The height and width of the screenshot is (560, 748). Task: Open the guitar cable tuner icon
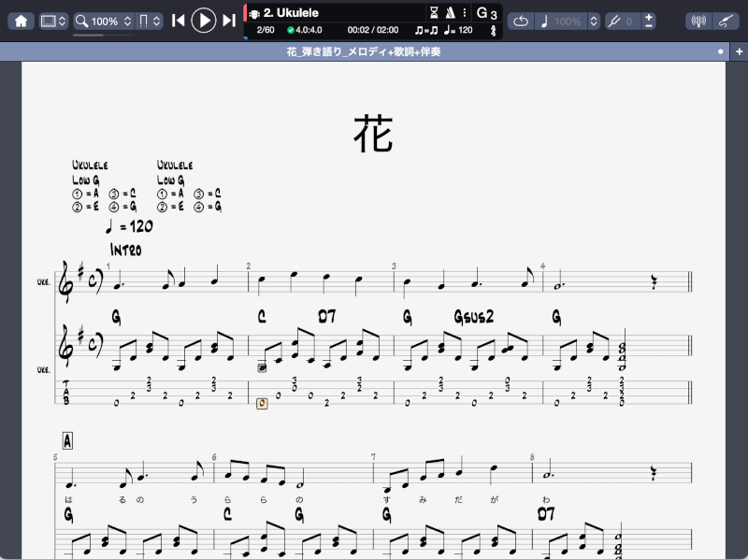(x=725, y=21)
